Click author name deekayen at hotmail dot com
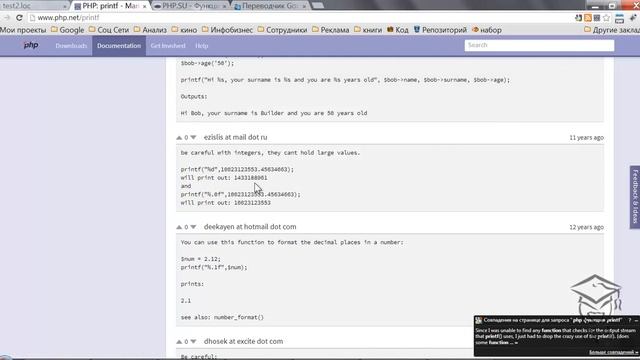This screenshot has height=360, width=640. click(250, 227)
